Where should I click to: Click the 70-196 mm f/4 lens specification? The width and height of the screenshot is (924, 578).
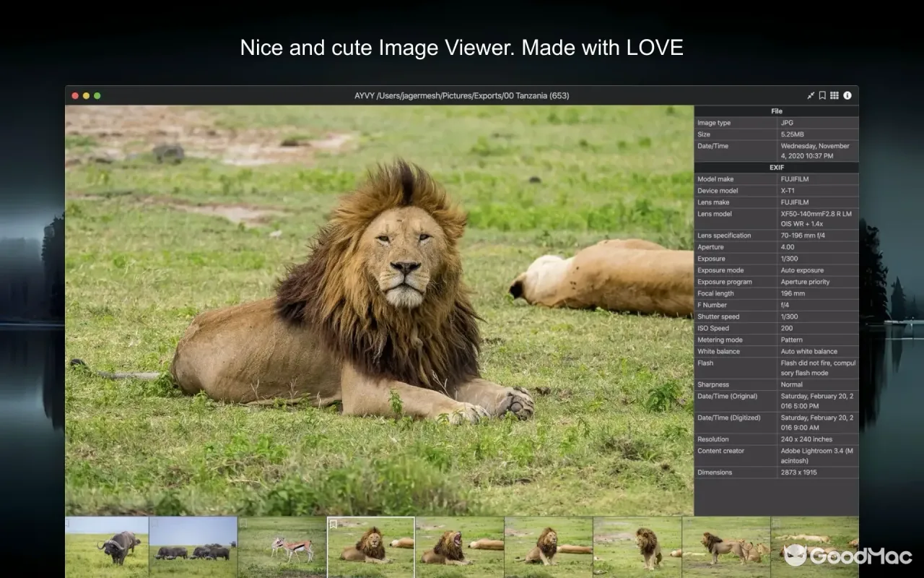click(x=802, y=236)
